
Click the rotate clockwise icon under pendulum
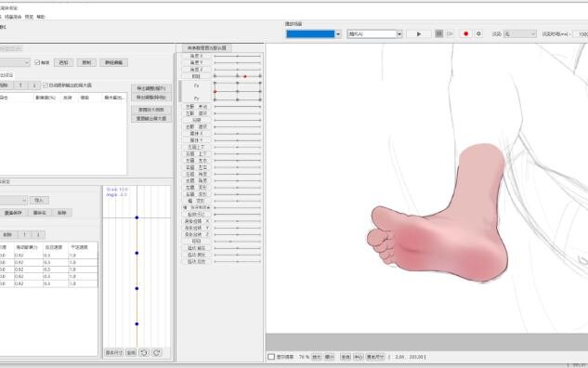pos(157,352)
